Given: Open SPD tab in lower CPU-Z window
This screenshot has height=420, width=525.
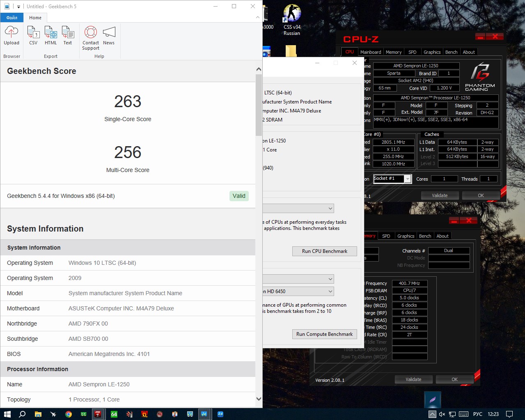Looking at the screenshot, I should 386,236.
